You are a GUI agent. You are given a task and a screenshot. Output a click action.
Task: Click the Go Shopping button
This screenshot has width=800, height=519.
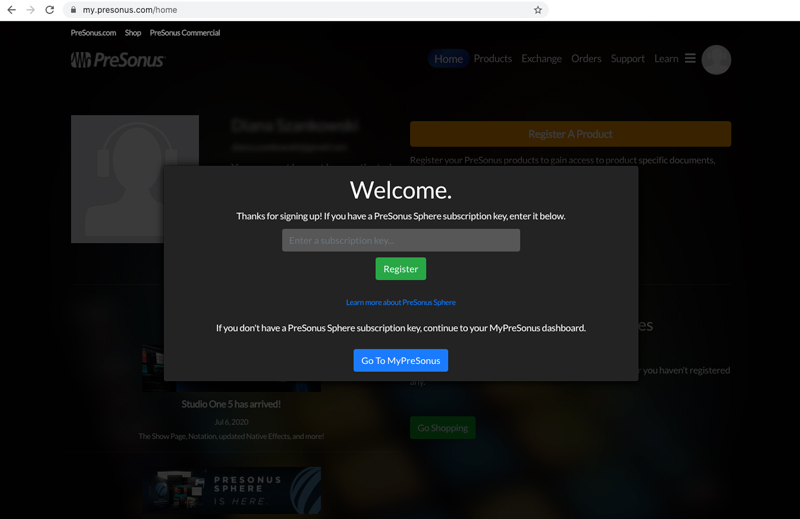click(443, 428)
